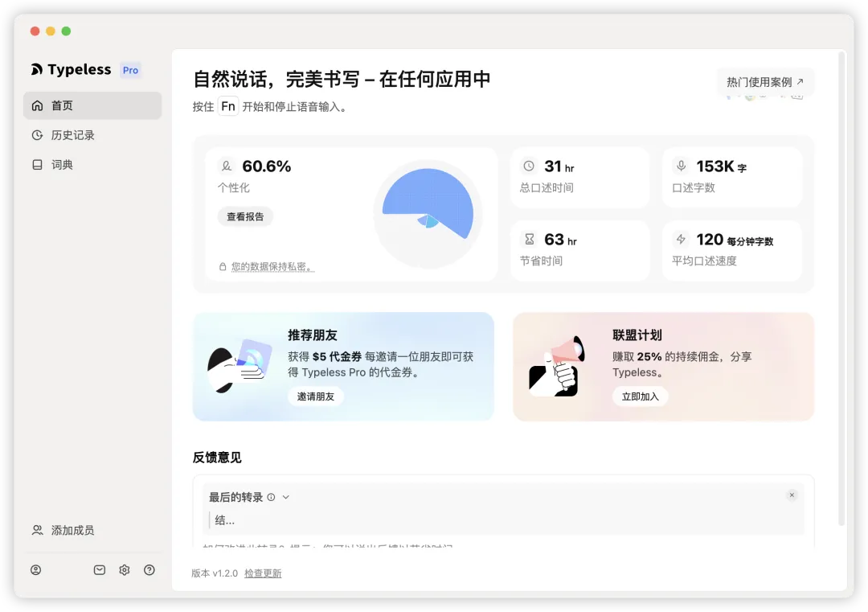Image resolution: width=868 pixels, height=612 pixels.
Task: Click the people icon beside 添加成员
Action: (37, 530)
